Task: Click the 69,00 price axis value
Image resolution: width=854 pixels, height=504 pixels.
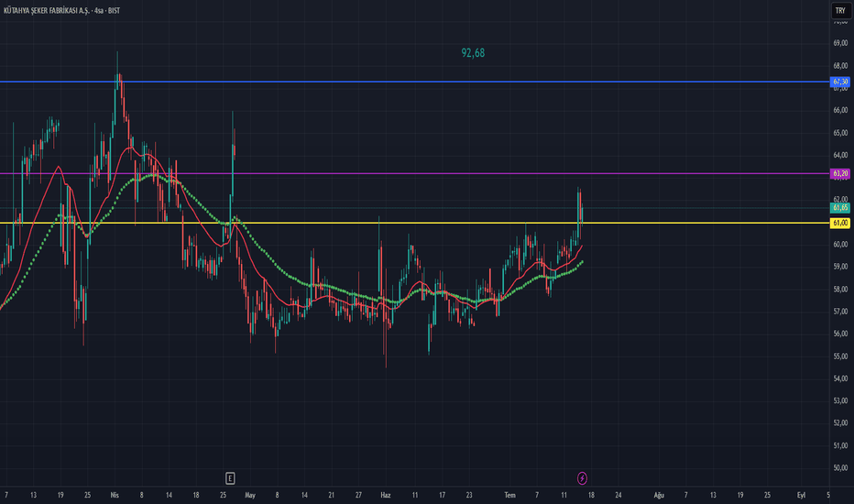Action: [x=840, y=43]
